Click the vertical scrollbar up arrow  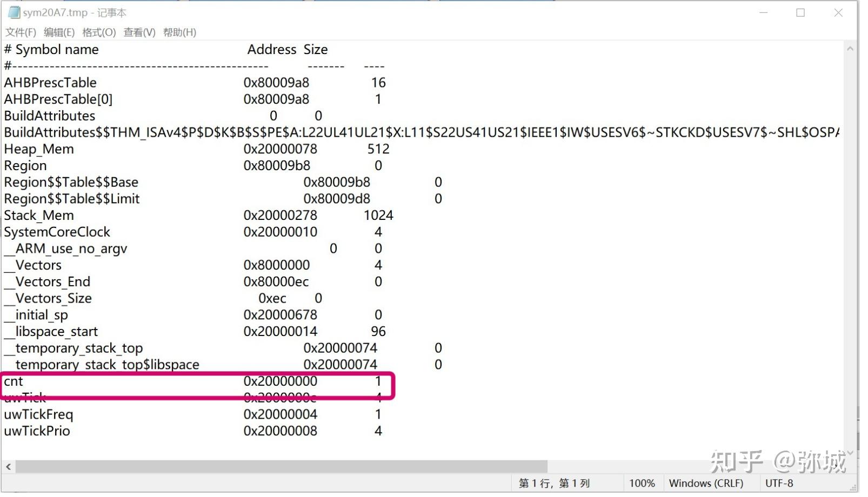850,49
